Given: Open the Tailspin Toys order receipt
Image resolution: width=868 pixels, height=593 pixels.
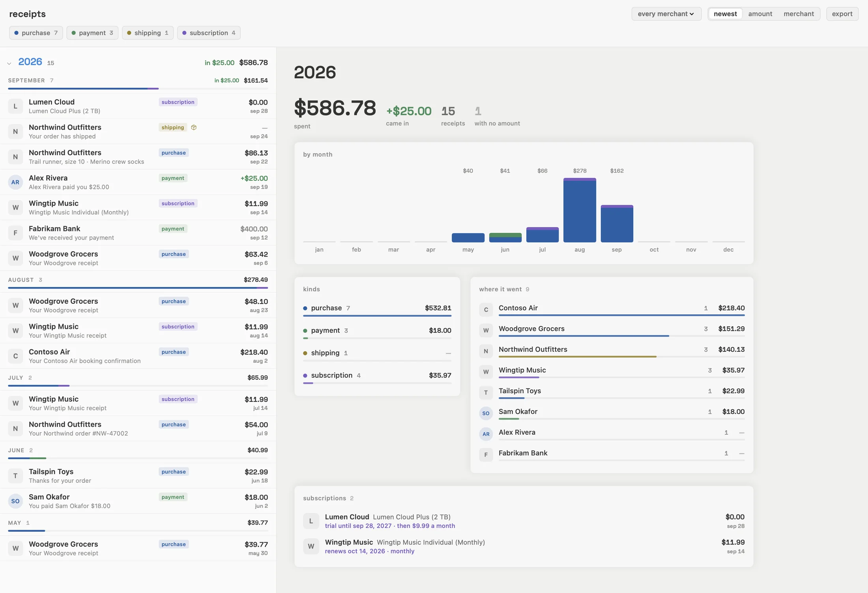Looking at the screenshot, I should click(x=138, y=476).
